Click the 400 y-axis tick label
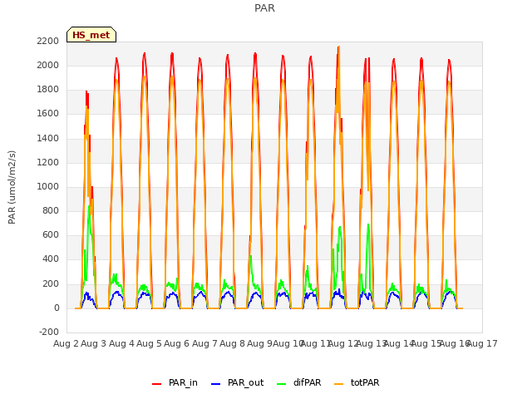Screen dimensions: 532x399 pos(51,259)
